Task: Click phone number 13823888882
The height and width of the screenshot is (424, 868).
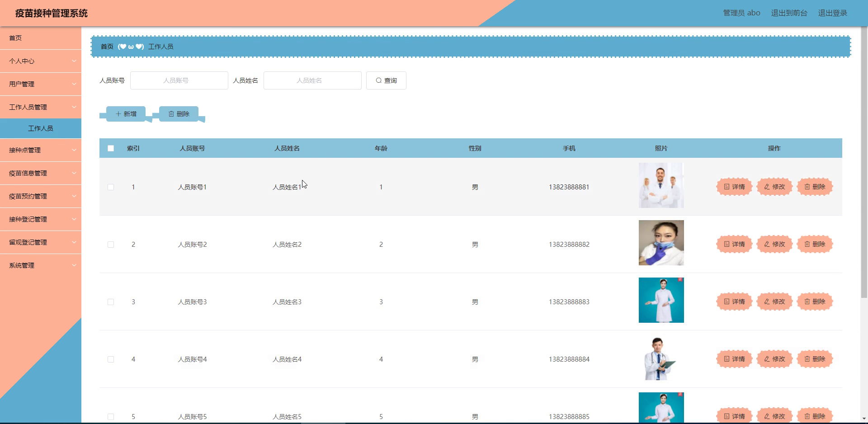Action: point(569,245)
